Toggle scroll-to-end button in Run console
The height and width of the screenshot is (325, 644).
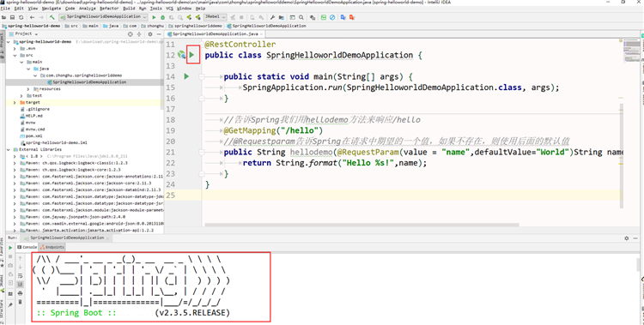pos(20,285)
